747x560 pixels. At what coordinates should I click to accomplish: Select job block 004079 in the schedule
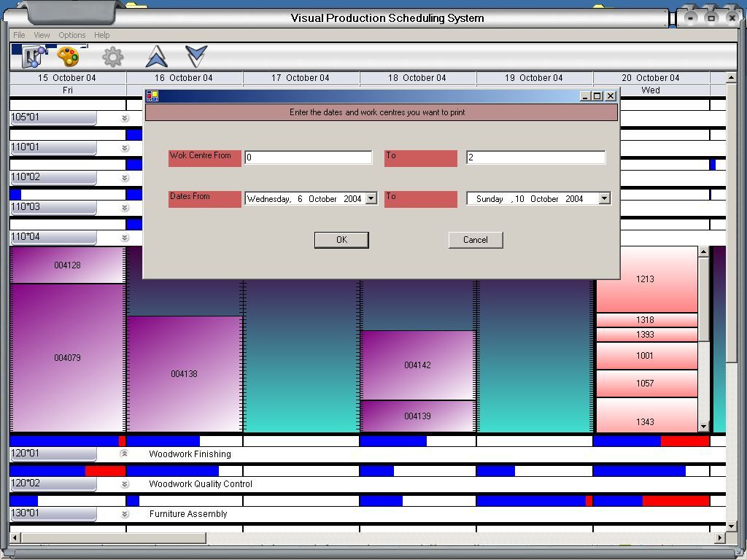67,357
